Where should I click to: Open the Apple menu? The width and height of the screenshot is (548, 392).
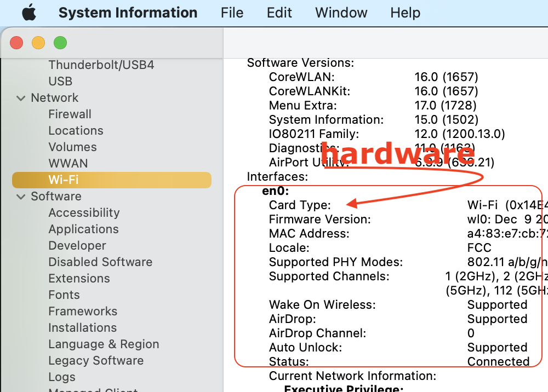[29, 13]
